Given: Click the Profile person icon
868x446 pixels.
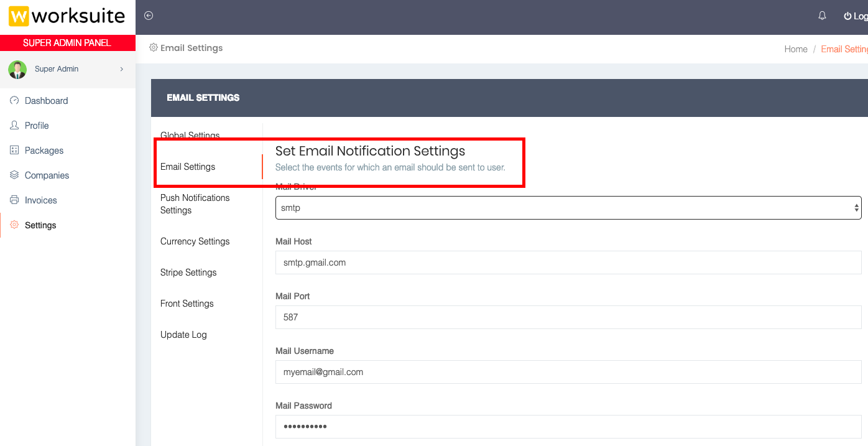Looking at the screenshot, I should pos(14,125).
